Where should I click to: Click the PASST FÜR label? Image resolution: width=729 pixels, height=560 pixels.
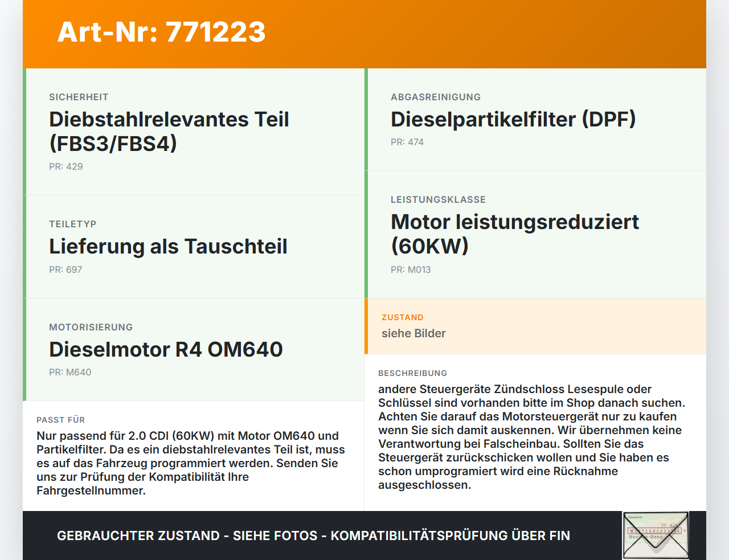click(60, 420)
